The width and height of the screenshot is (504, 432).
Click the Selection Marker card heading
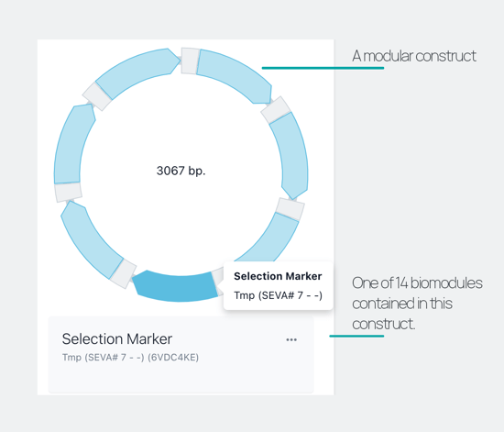tap(117, 339)
